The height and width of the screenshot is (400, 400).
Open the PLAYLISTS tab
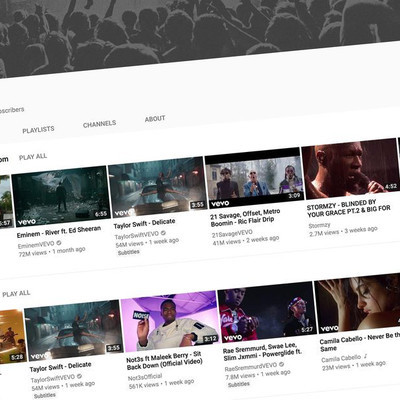38,130
